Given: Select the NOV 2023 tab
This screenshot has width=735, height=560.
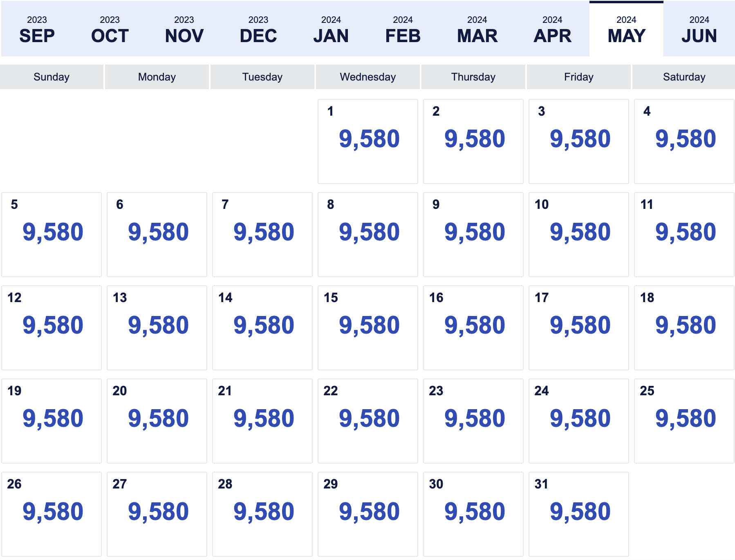Looking at the screenshot, I should click(184, 29).
